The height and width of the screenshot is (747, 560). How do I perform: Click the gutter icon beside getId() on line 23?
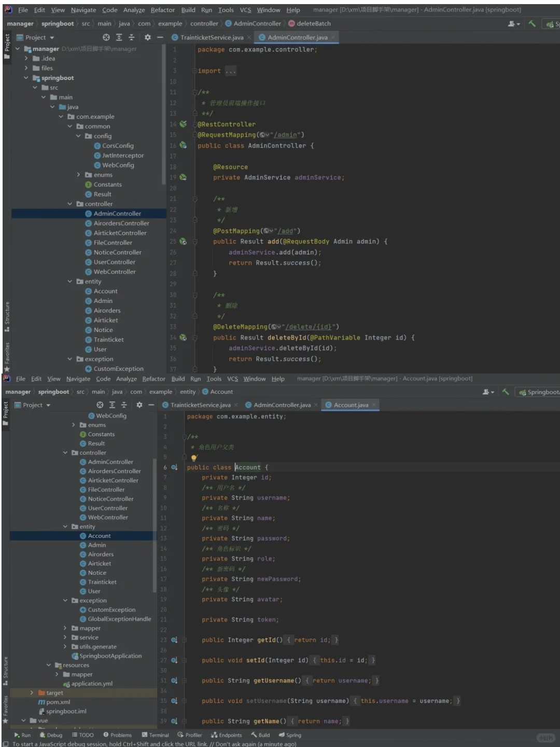(x=174, y=640)
